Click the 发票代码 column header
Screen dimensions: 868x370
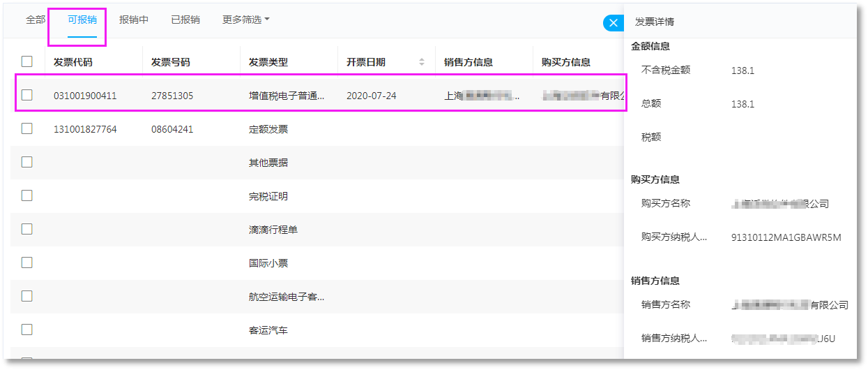(73, 62)
